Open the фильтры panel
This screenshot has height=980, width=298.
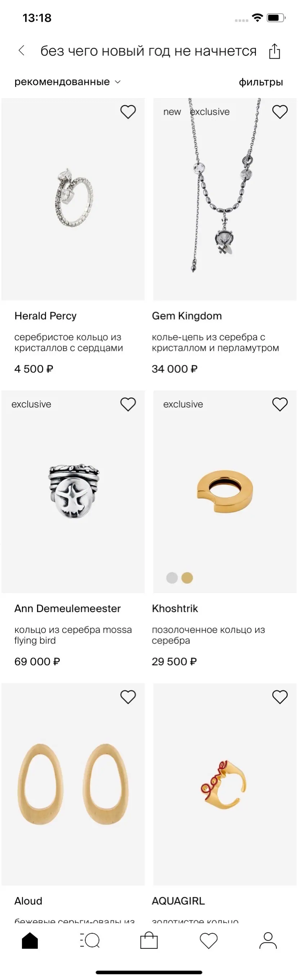point(261,82)
